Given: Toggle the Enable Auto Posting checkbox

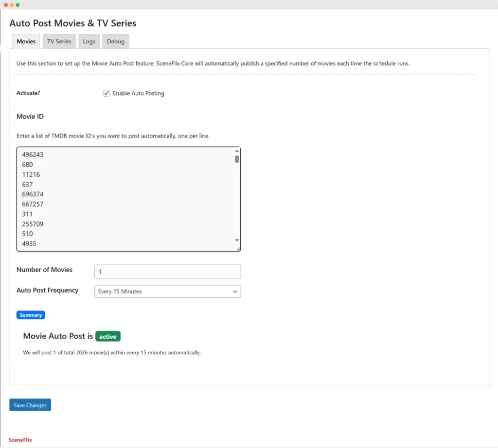Looking at the screenshot, I should tap(106, 93).
